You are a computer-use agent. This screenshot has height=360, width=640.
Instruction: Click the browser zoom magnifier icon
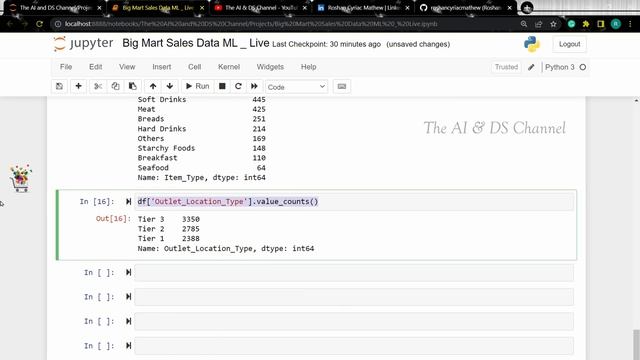click(x=524, y=24)
